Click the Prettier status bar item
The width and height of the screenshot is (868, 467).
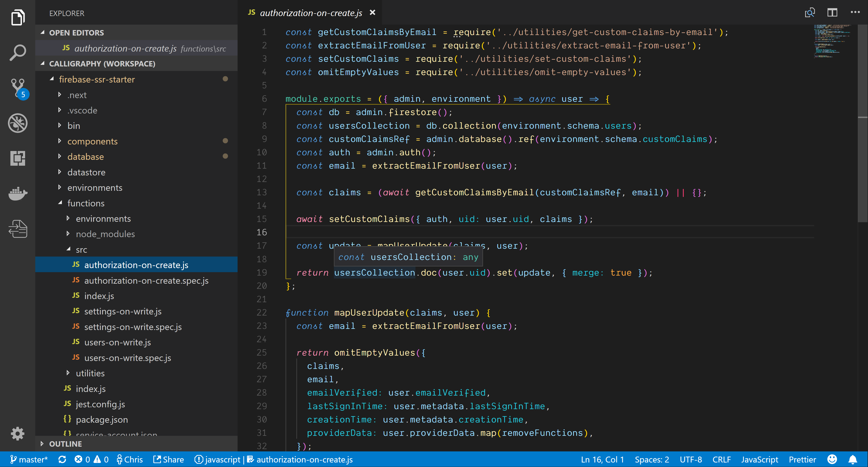coord(802,459)
